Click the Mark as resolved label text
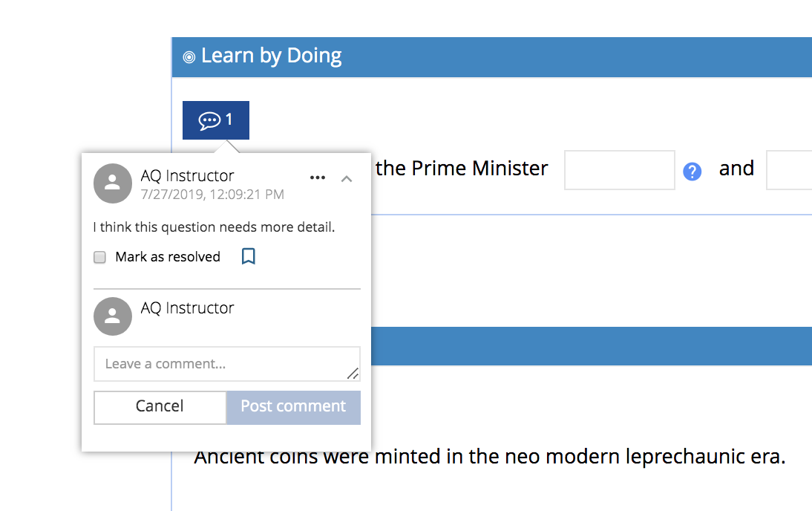 [168, 256]
